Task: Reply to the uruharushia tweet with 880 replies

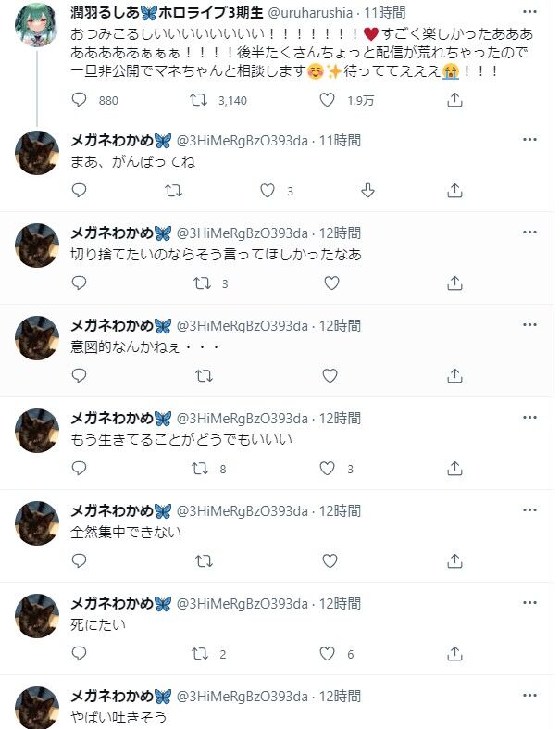Action: point(79,99)
